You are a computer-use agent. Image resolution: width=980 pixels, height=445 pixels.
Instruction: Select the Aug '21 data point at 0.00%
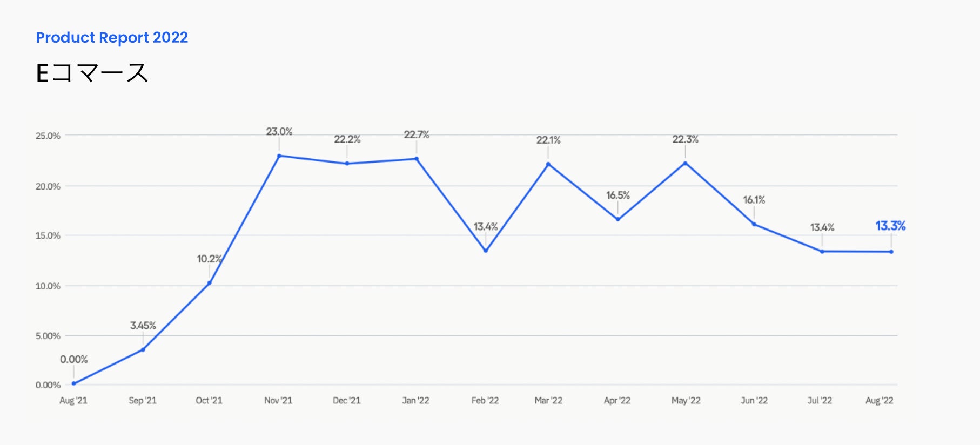[74, 383]
